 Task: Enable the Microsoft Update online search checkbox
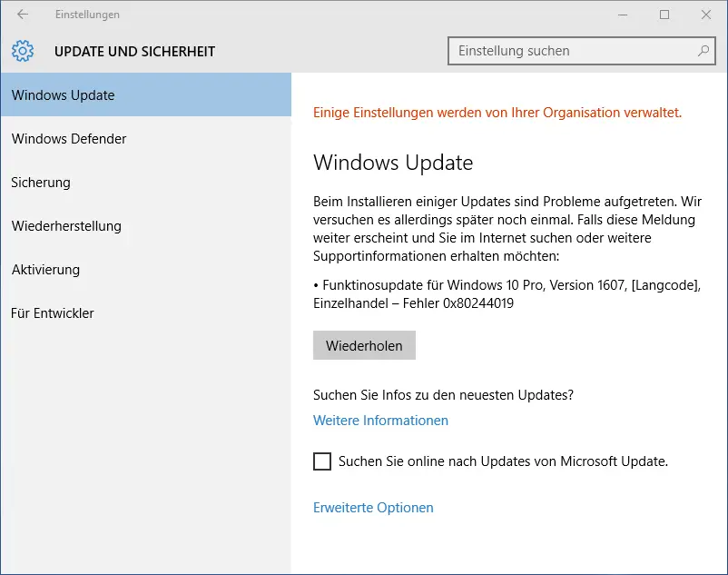click(x=322, y=461)
